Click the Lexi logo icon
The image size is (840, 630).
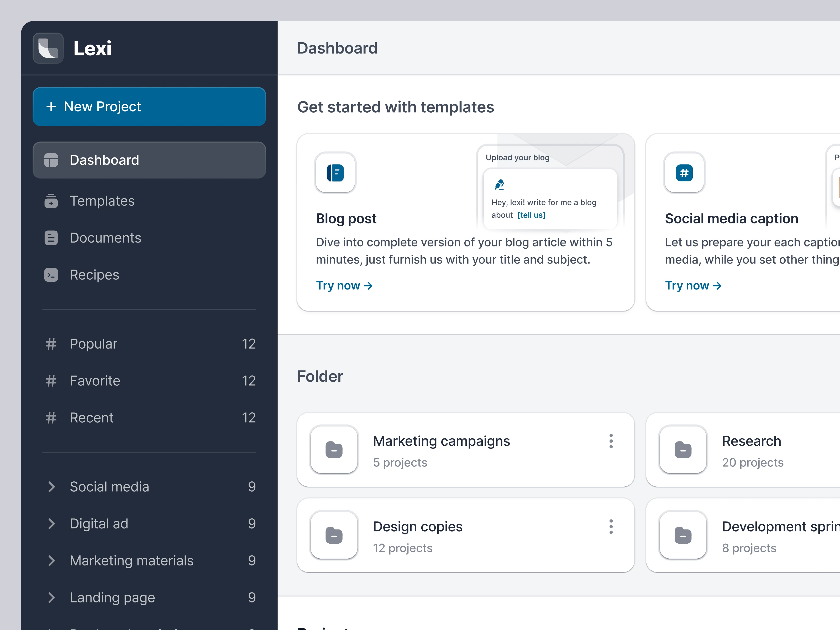(x=48, y=48)
